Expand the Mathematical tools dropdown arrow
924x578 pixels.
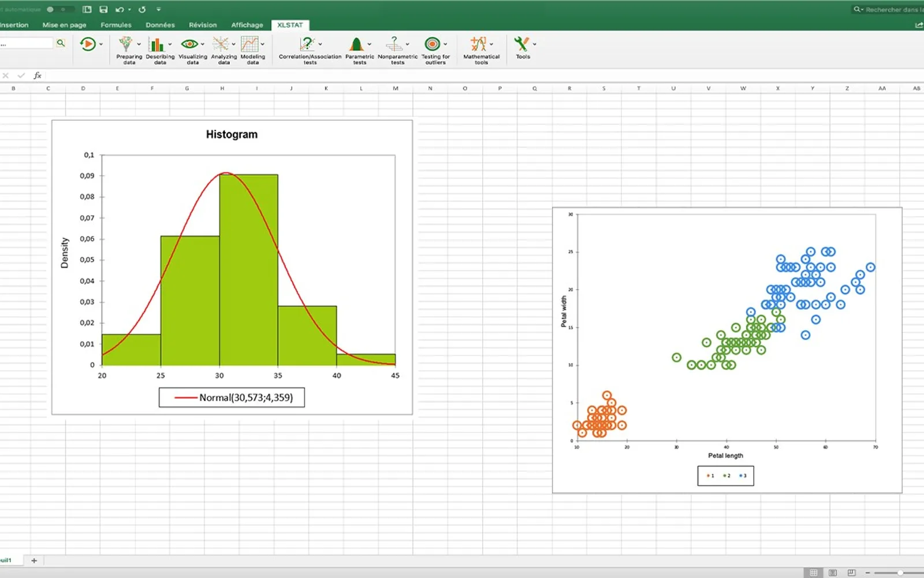[x=491, y=44]
